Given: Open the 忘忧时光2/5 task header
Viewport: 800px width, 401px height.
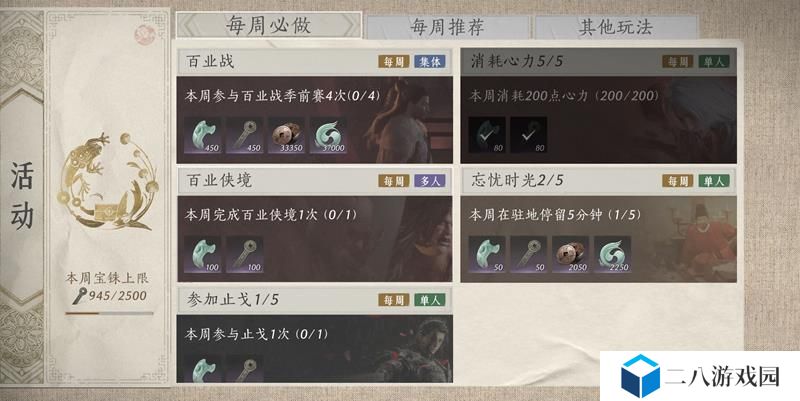Looking at the screenshot, I should point(598,181).
